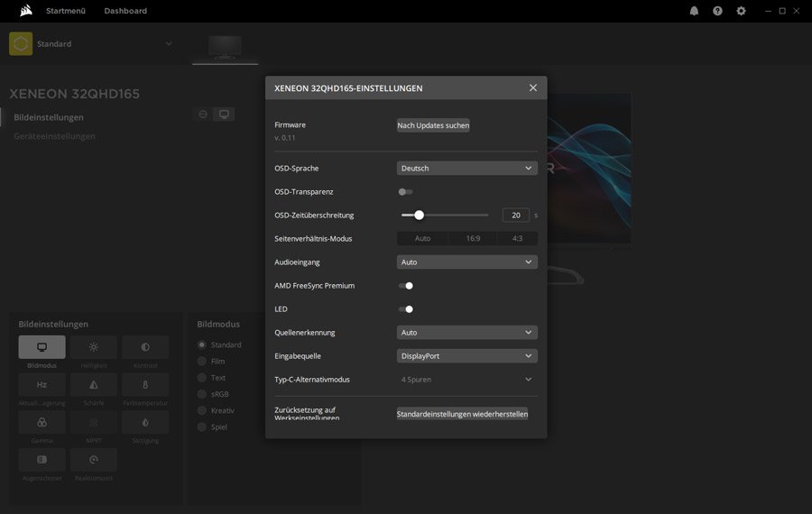Adjust the OSD-Zeitüberschreitung slider handle
Screen dimensions: 812x514
click(x=419, y=215)
